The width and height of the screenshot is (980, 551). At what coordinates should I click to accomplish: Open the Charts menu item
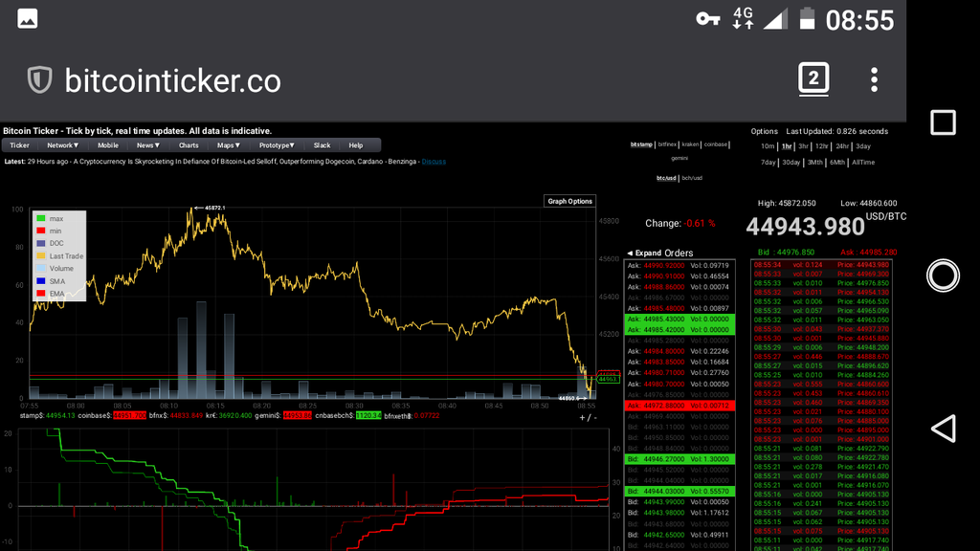[189, 145]
